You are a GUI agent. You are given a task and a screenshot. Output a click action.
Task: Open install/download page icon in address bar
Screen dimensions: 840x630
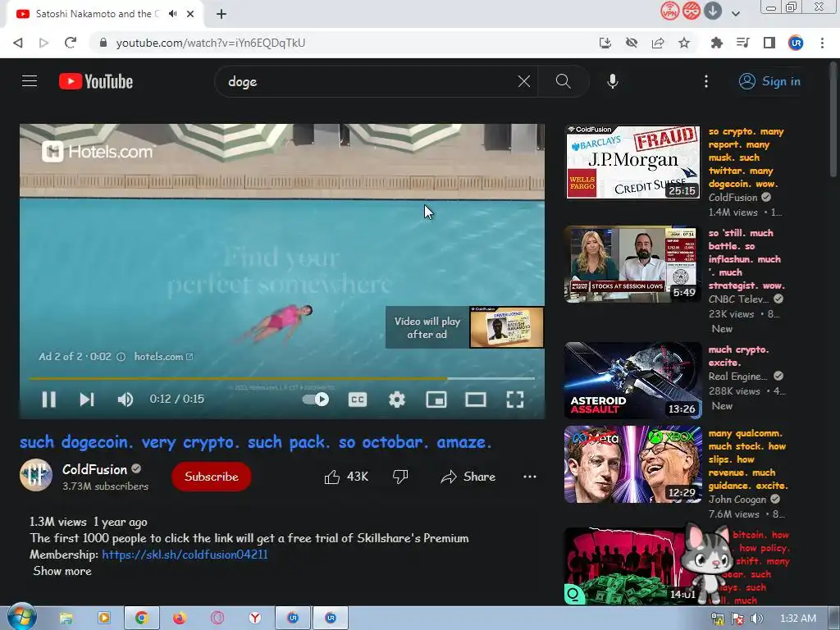point(605,43)
